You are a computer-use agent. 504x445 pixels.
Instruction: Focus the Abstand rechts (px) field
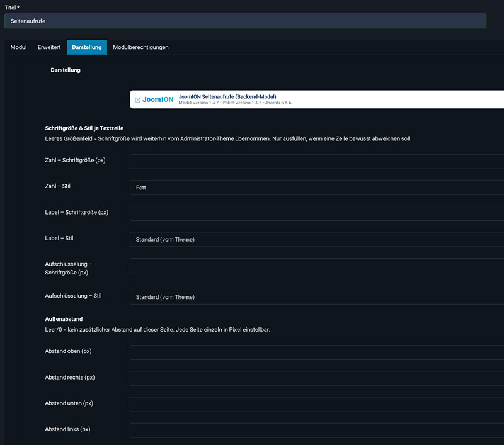click(317, 378)
